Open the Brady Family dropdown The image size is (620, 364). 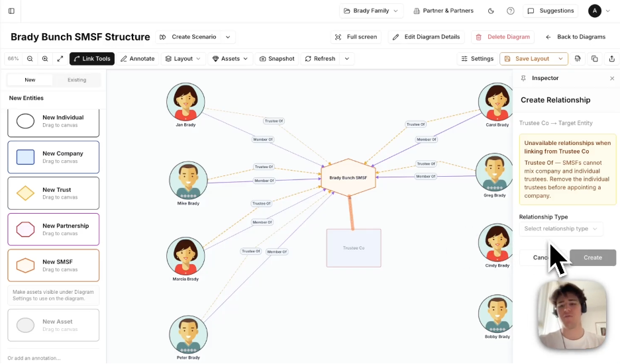(372, 11)
